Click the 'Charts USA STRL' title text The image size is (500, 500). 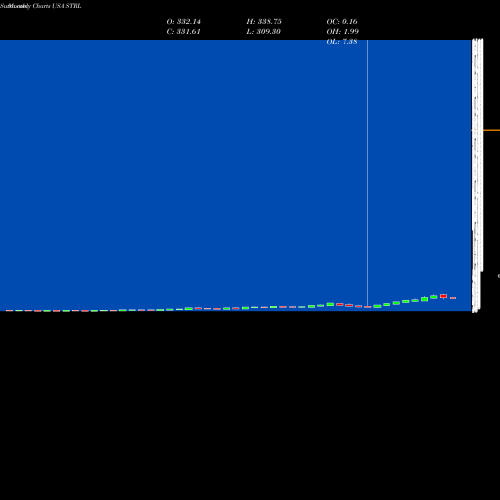coord(57,6)
